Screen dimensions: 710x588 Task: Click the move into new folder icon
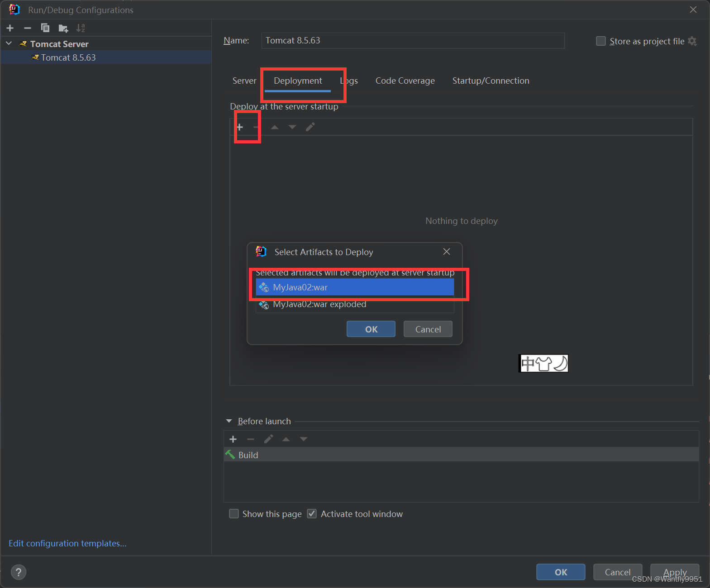tap(63, 28)
